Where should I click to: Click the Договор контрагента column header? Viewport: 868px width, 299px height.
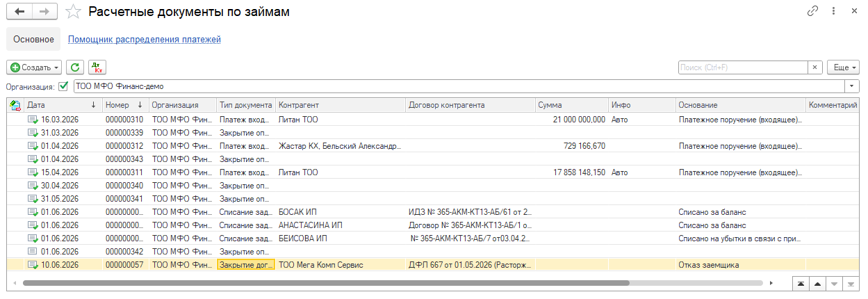[470, 105]
